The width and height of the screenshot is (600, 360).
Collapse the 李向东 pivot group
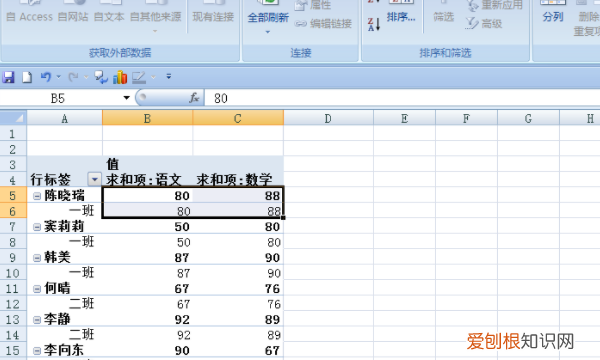pyautogui.click(x=37, y=350)
